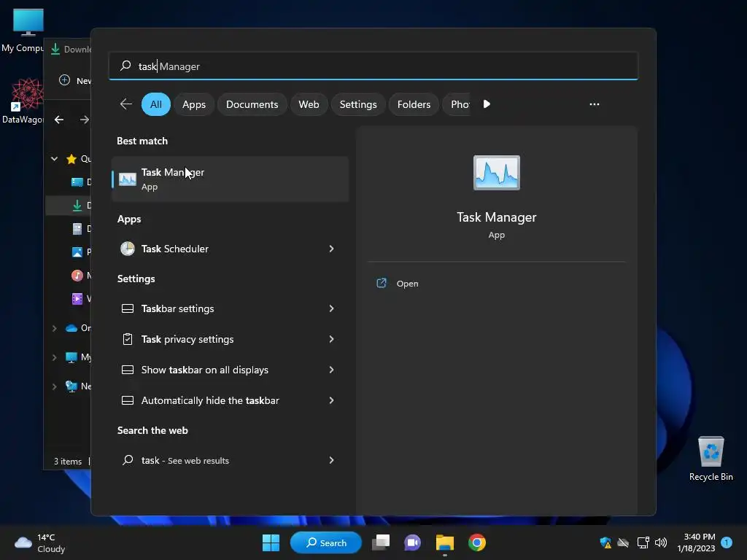Image resolution: width=747 pixels, height=560 pixels.
Task: Expand Task privacy settings chevron
Action: [332, 339]
